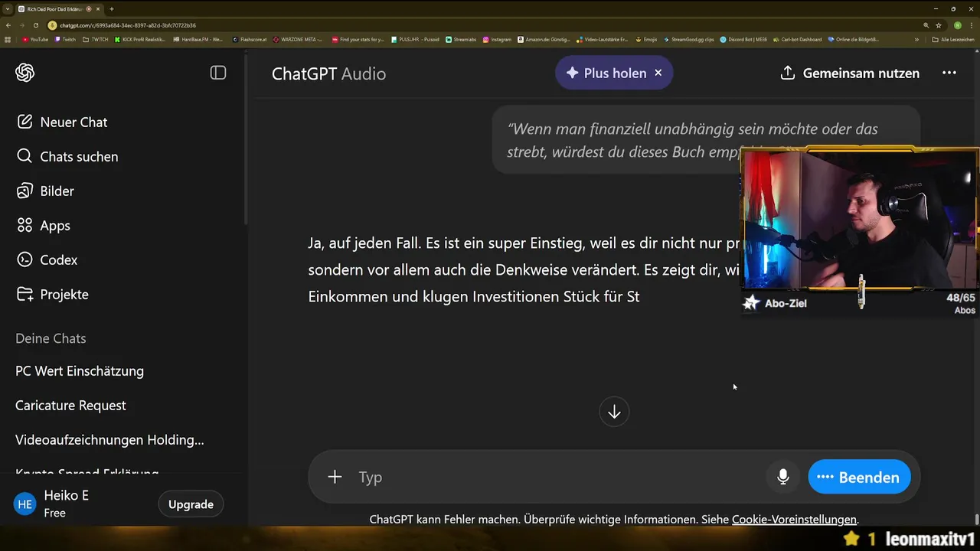Screen dimensions: 980x551
Task: Start a new chat via Neuer Chat
Action: click(x=62, y=122)
